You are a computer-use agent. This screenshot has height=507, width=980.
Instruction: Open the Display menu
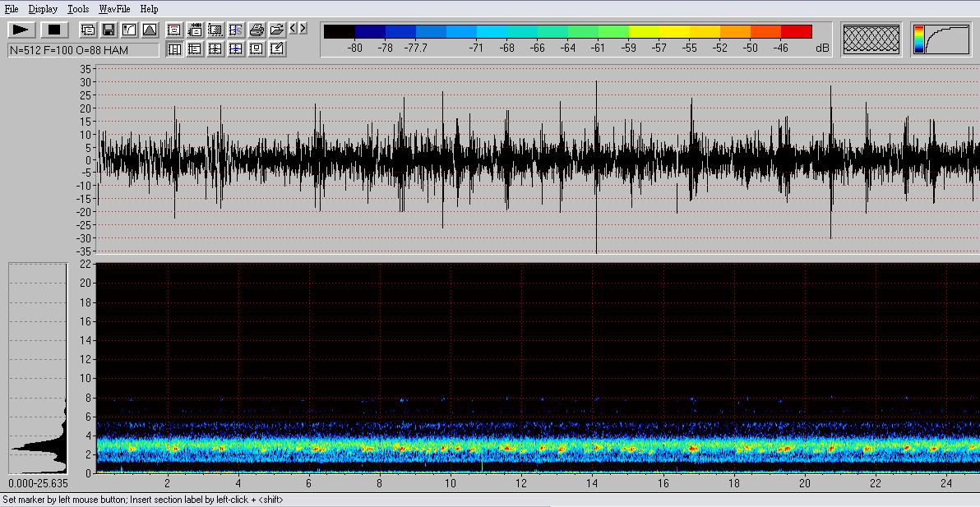(43, 9)
